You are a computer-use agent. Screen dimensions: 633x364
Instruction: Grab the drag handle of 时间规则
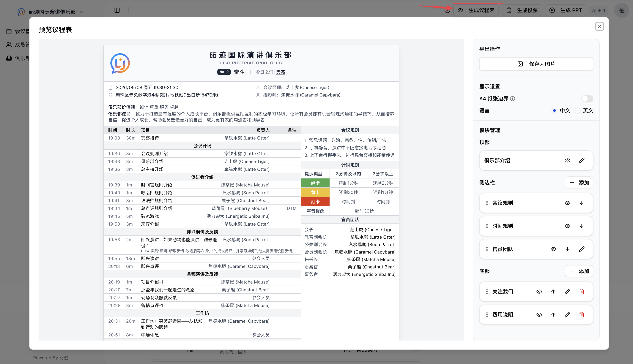[x=487, y=226]
